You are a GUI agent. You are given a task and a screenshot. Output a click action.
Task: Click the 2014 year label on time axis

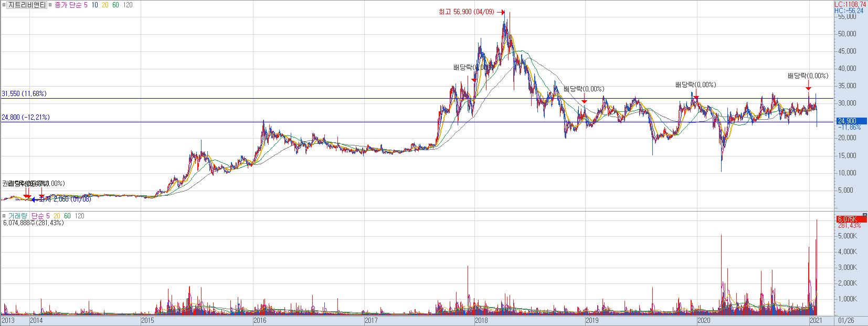click(x=37, y=320)
